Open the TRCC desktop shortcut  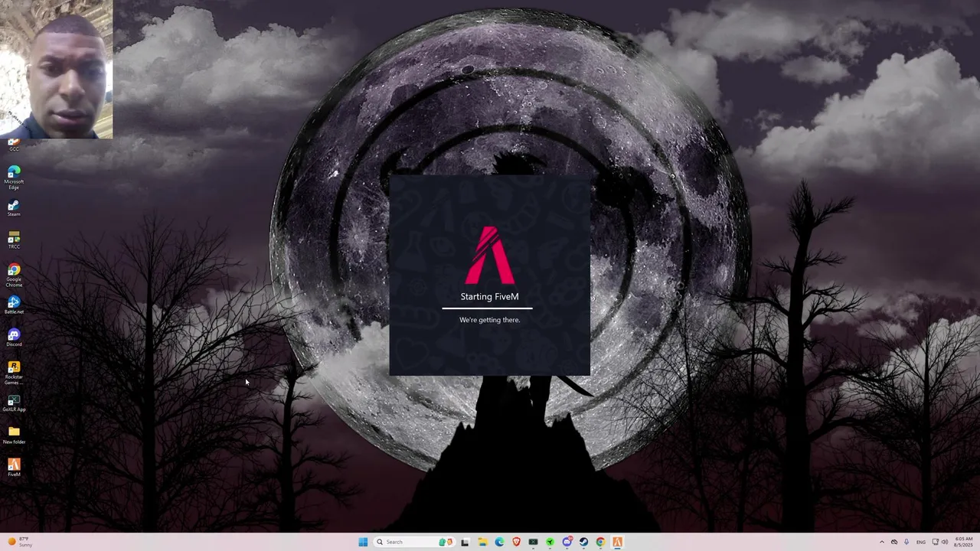coord(14,240)
